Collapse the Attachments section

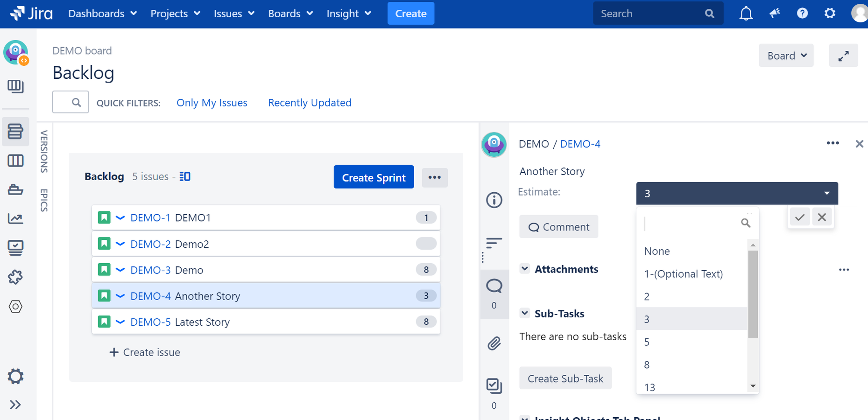[525, 269]
